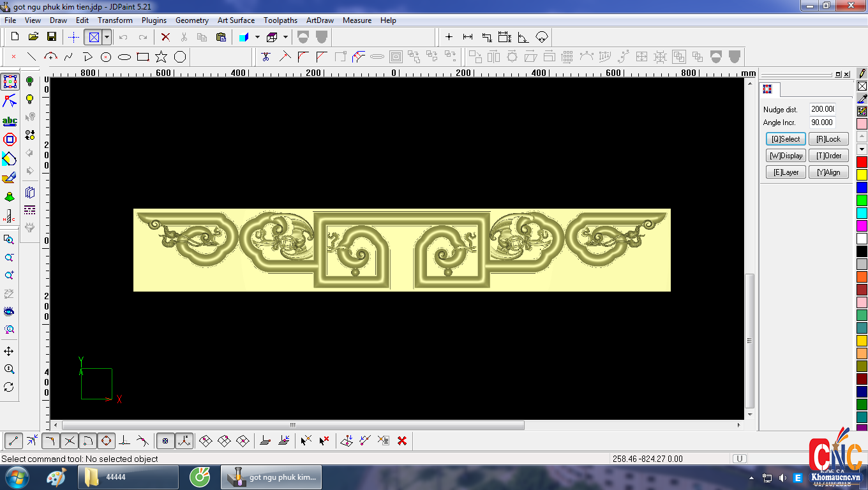Click the abc text editing tool
Screen dimensions: 868x490
[x=10, y=121]
